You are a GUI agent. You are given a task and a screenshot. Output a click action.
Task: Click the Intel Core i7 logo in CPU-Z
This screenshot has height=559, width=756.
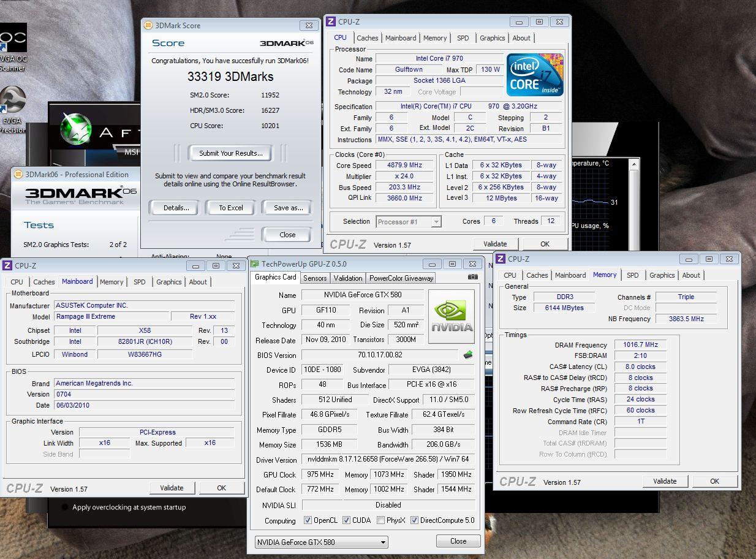[535, 75]
